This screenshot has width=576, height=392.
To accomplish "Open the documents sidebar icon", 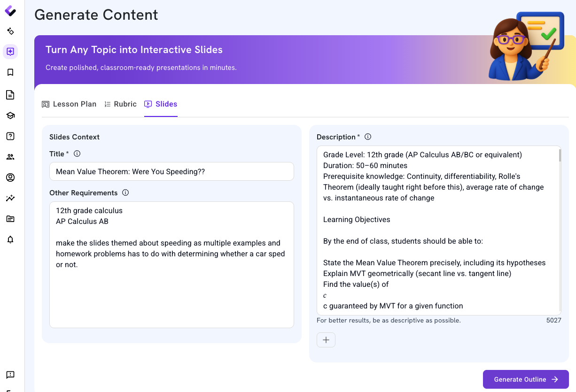I will pyautogui.click(x=10, y=95).
